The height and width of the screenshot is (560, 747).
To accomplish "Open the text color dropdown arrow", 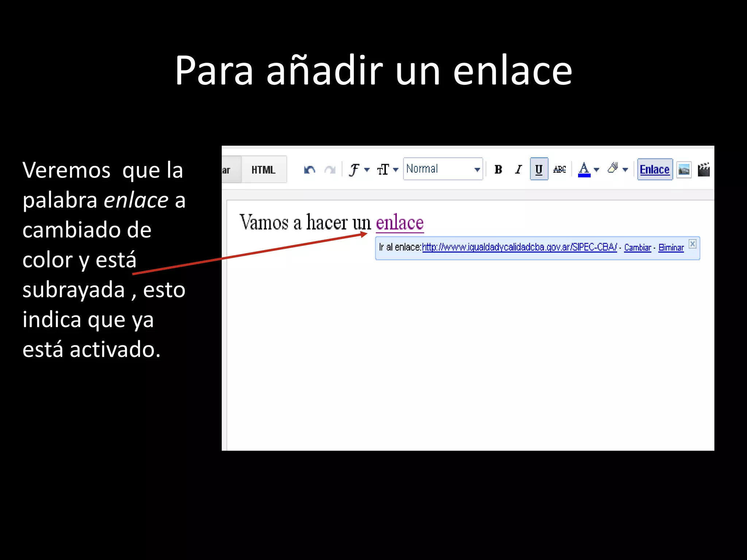I will tap(596, 170).
